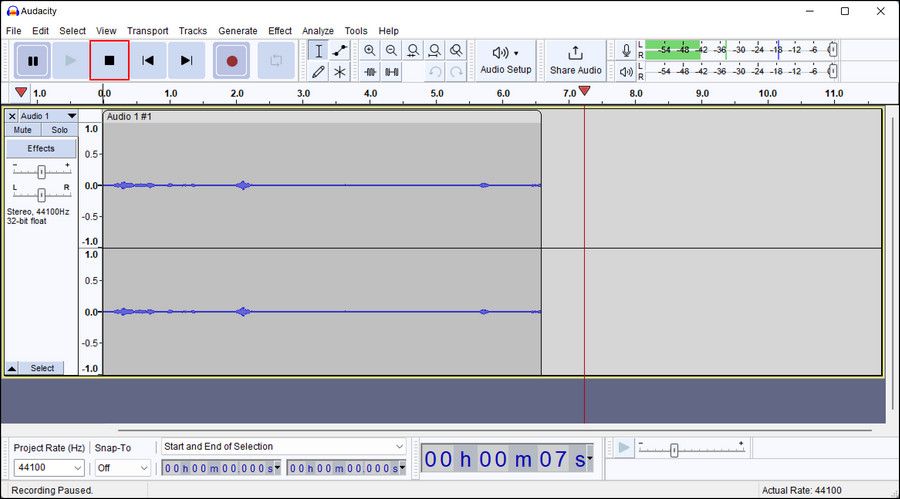
Task: Fit selection to width zoom icon
Action: (413, 51)
